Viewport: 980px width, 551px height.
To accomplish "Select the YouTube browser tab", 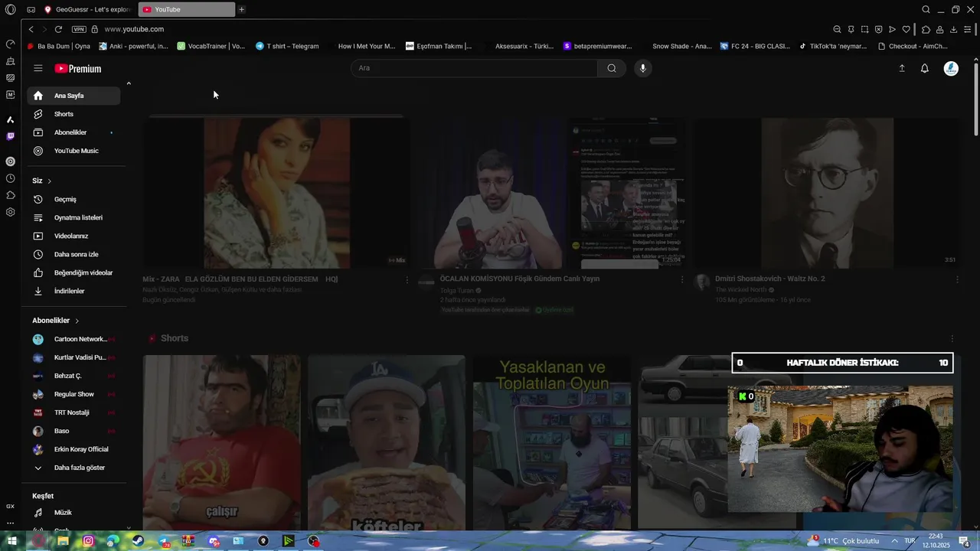I will pos(187,9).
